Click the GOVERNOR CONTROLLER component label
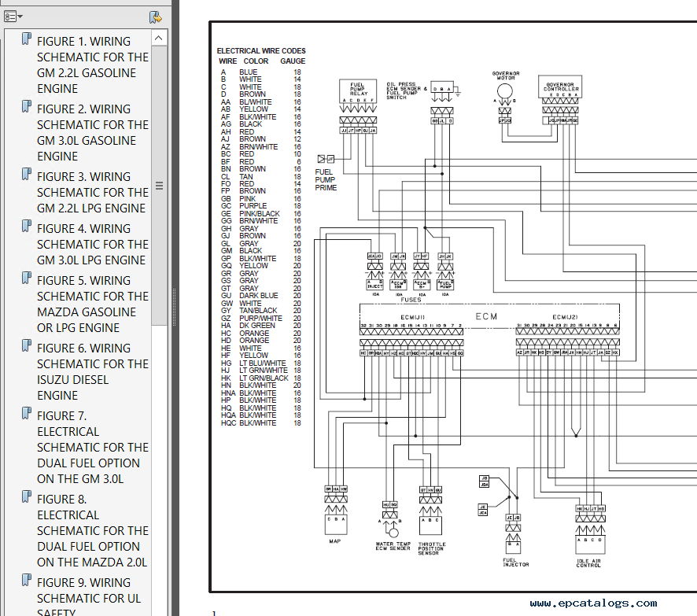The width and height of the screenshot is (697, 616). click(x=560, y=87)
